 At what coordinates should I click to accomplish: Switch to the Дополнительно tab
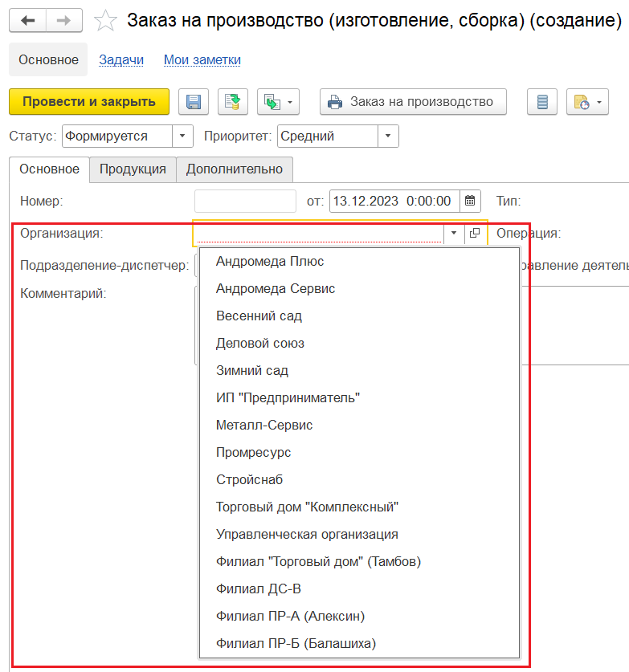point(235,169)
